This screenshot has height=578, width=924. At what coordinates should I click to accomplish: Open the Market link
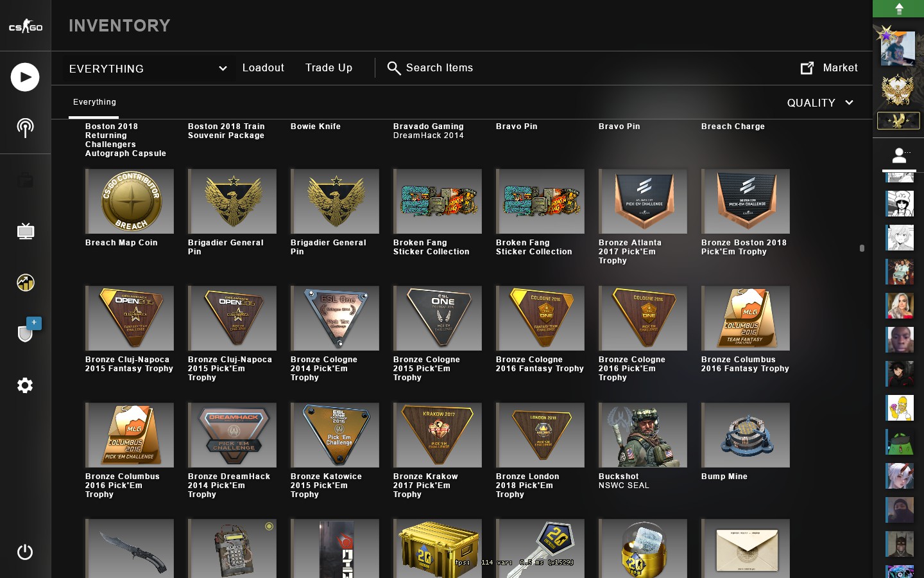click(x=829, y=68)
